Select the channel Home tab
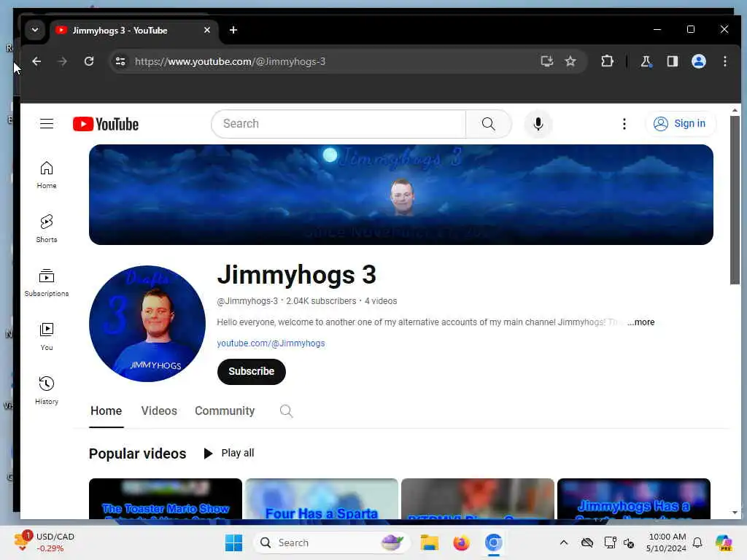The image size is (747, 560). [x=107, y=411]
